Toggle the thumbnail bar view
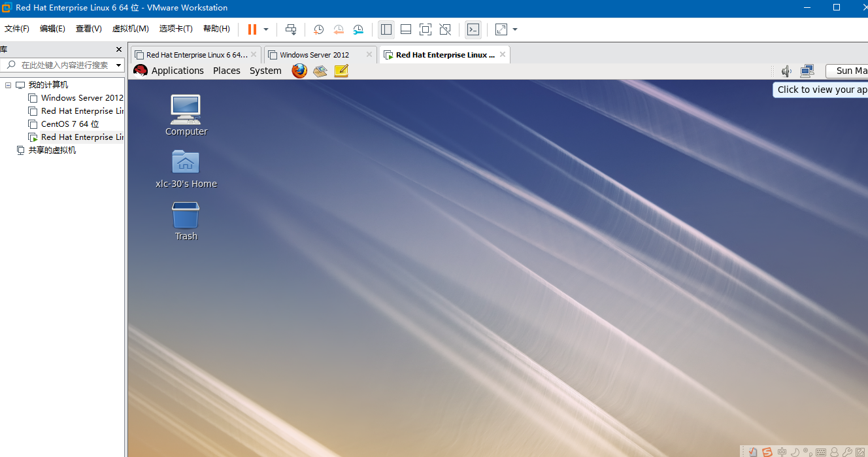Image resolution: width=868 pixels, height=457 pixels. (x=406, y=29)
